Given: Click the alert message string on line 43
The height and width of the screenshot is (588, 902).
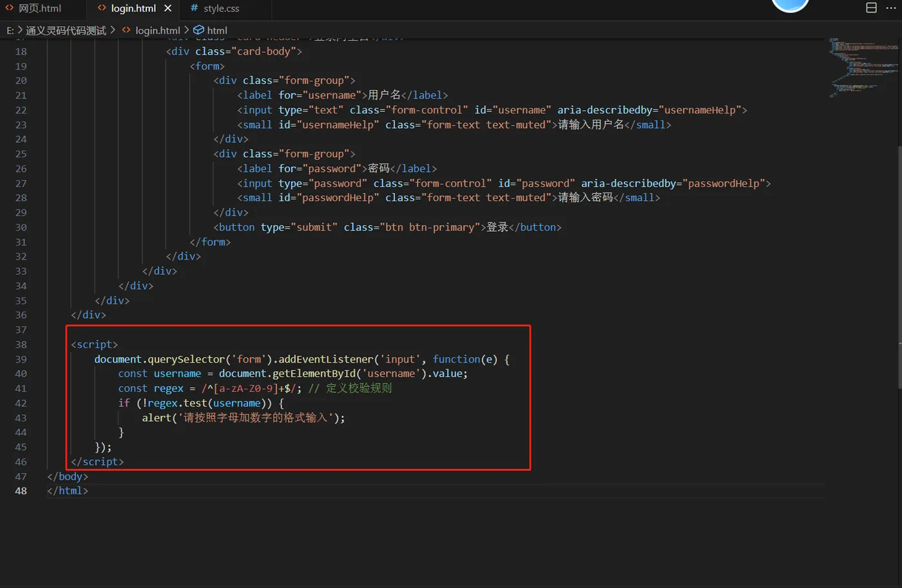Looking at the screenshot, I should point(256,418).
